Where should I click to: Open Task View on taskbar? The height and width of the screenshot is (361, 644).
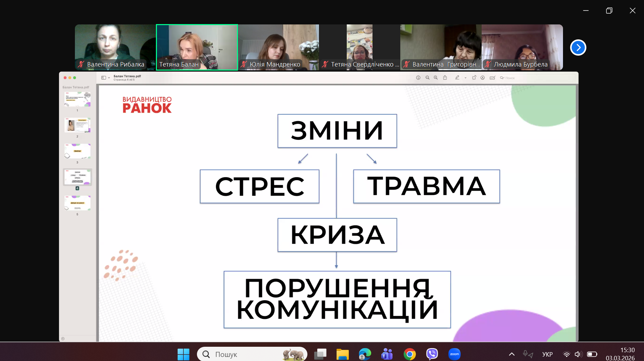pyautogui.click(x=320, y=354)
